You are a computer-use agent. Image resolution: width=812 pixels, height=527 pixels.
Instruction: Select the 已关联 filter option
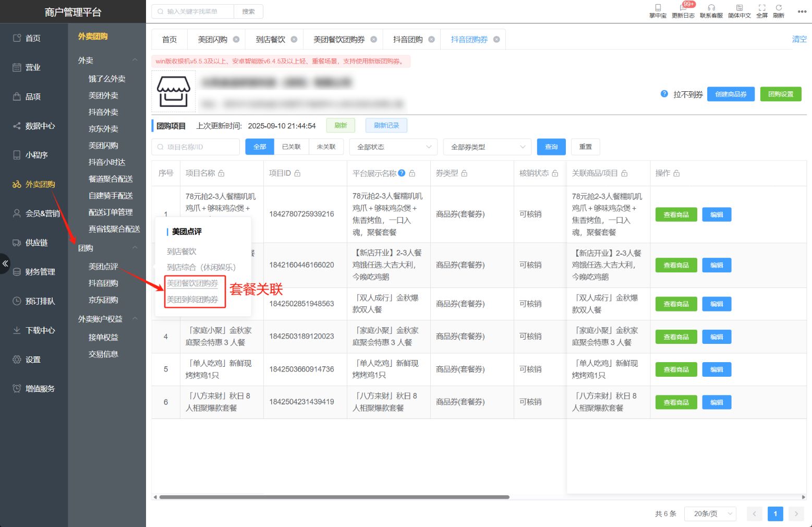point(291,147)
